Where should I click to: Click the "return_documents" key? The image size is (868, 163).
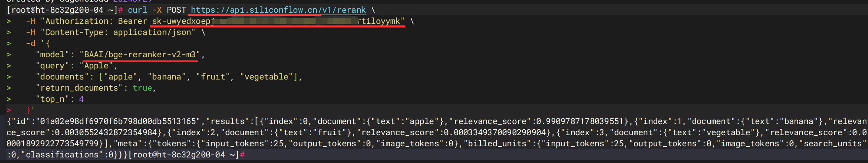79,88
